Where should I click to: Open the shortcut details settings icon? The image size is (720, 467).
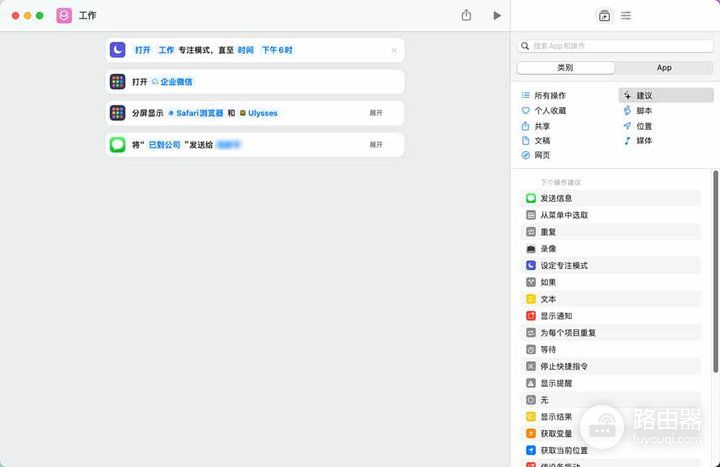coord(626,15)
